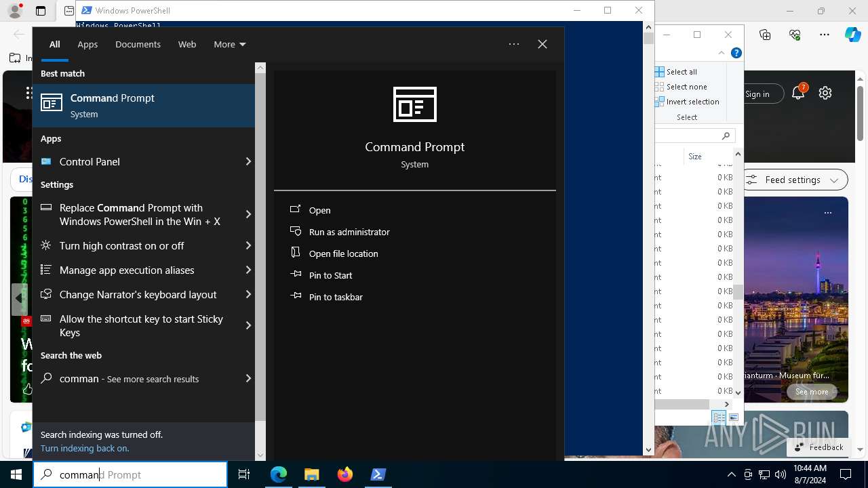Open Edge Browser essentials heart icon
The width and height of the screenshot is (868, 488).
[795, 35]
